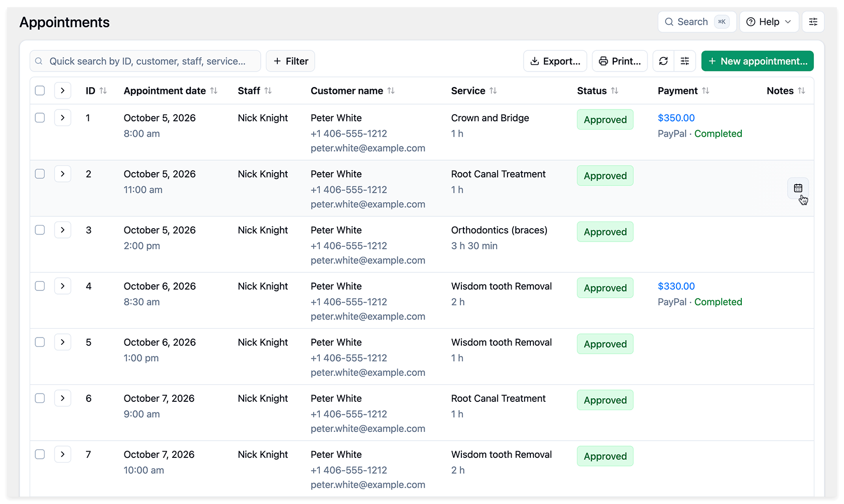Image resolution: width=844 pixels, height=504 pixels.
Task: Click the New appointment button
Action: click(x=757, y=61)
